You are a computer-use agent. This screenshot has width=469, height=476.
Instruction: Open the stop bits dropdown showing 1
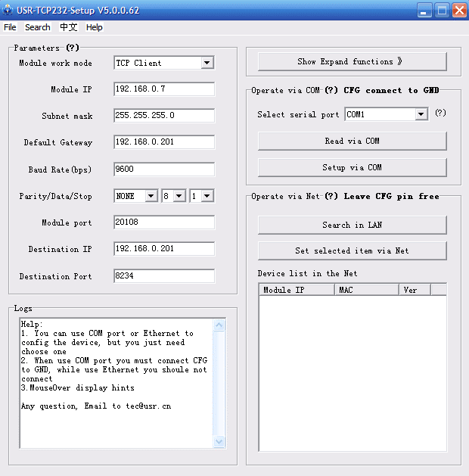click(207, 196)
